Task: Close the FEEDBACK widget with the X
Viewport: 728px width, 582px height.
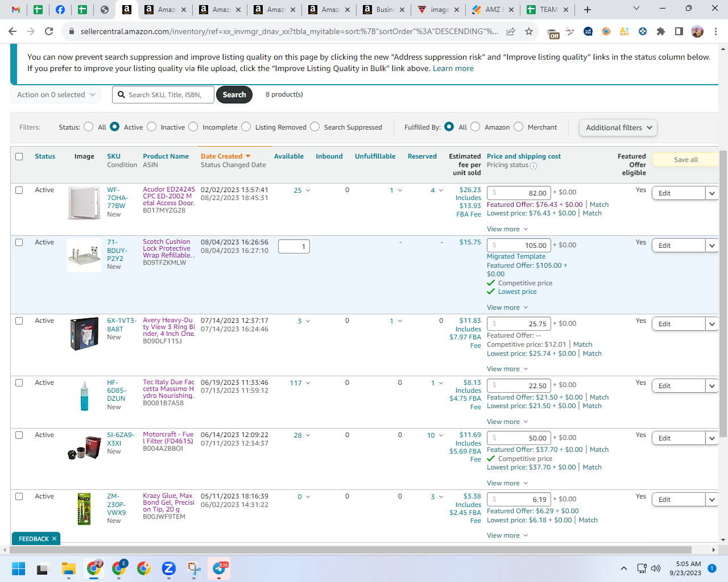Action: pyautogui.click(x=55, y=539)
